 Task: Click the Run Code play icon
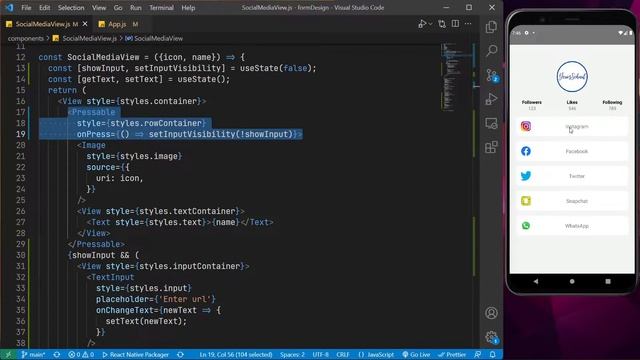[x=422, y=24]
